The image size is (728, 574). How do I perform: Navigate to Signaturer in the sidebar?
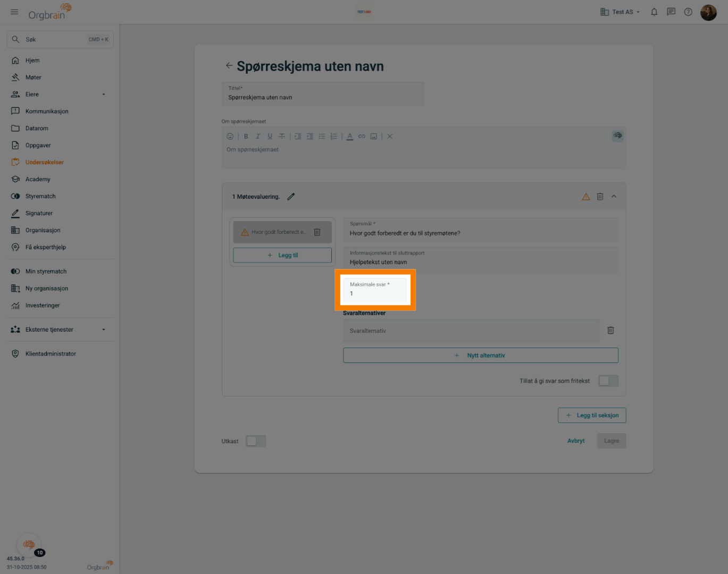coord(39,214)
